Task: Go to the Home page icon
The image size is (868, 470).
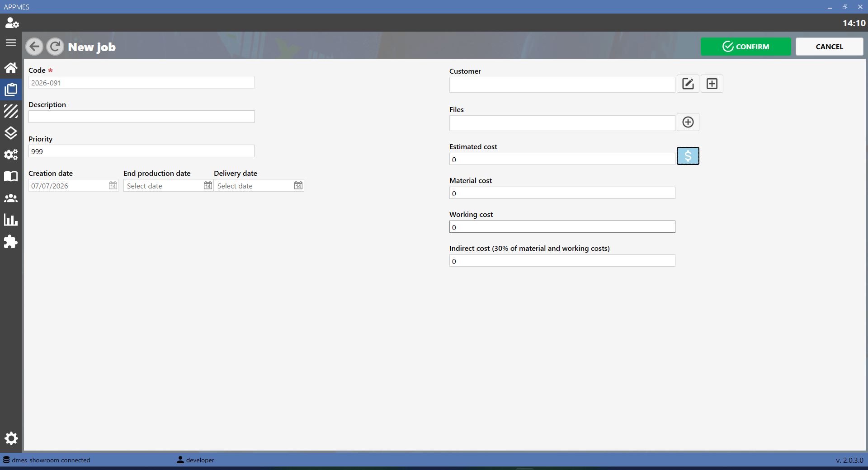Action: tap(11, 68)
